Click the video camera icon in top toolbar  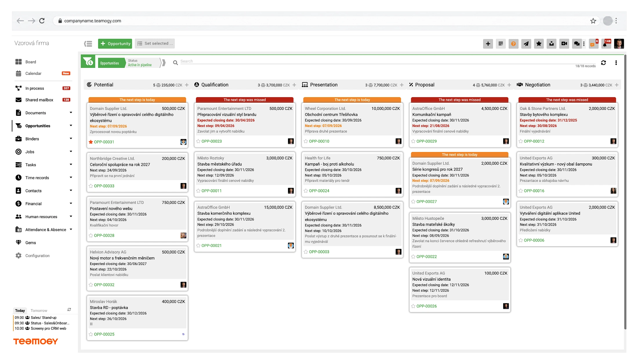(x=564, y=44)
